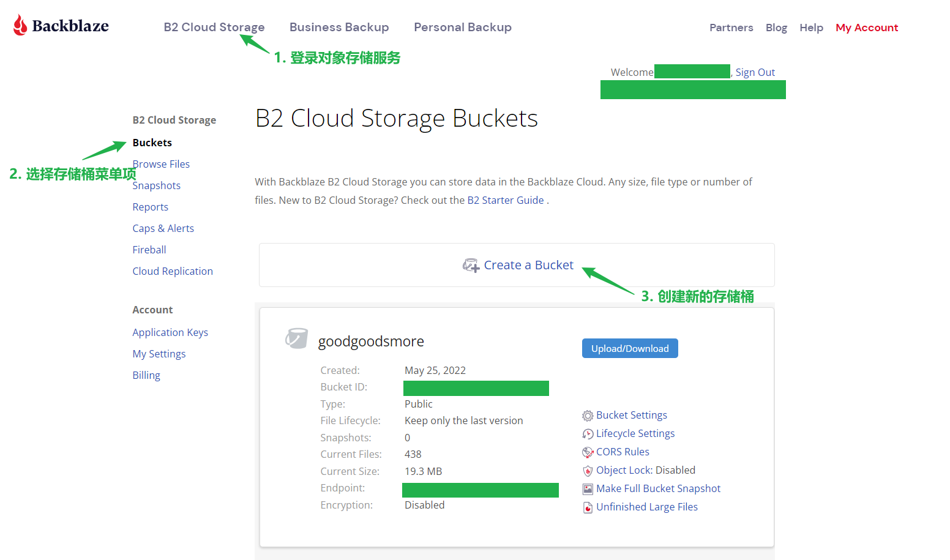This screenshot has width=950, height=560.
Task: Click the bucket name goodgoodsmore
Action: (x=371, y=341)
